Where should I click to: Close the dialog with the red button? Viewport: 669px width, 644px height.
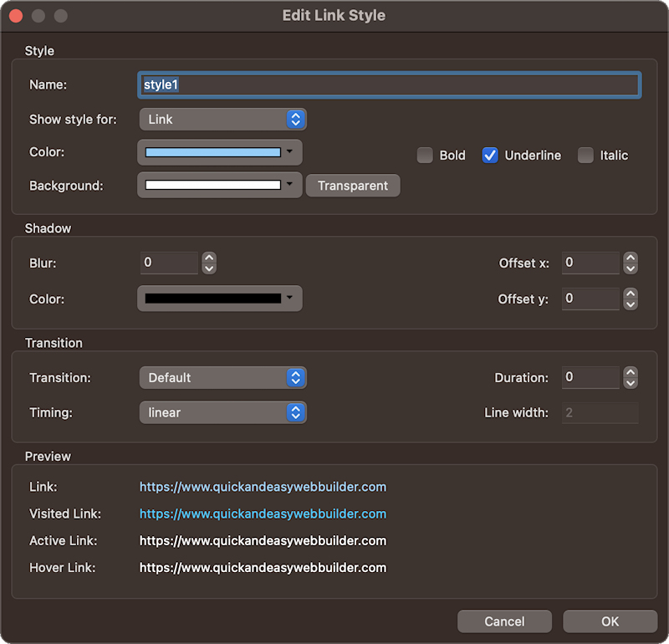click(x=16, y=16)
